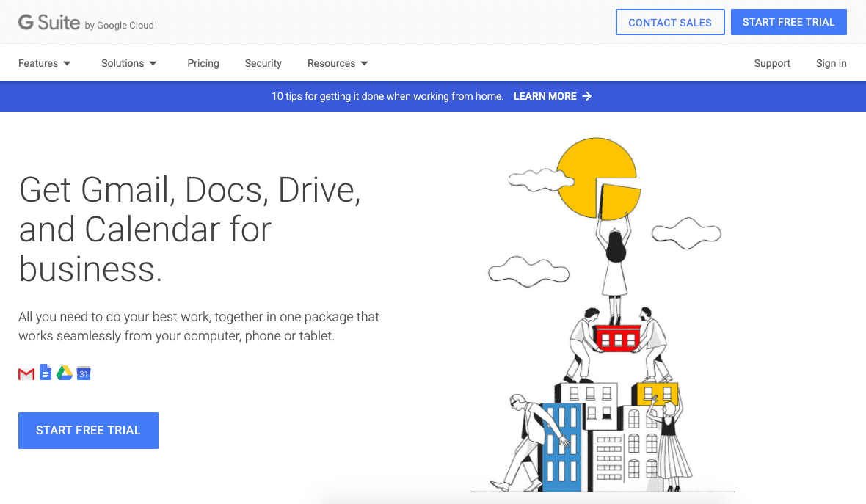Screen dimensions: 866x504
Task: Expand the Features dropdown arrow
Action: point(67,64)
